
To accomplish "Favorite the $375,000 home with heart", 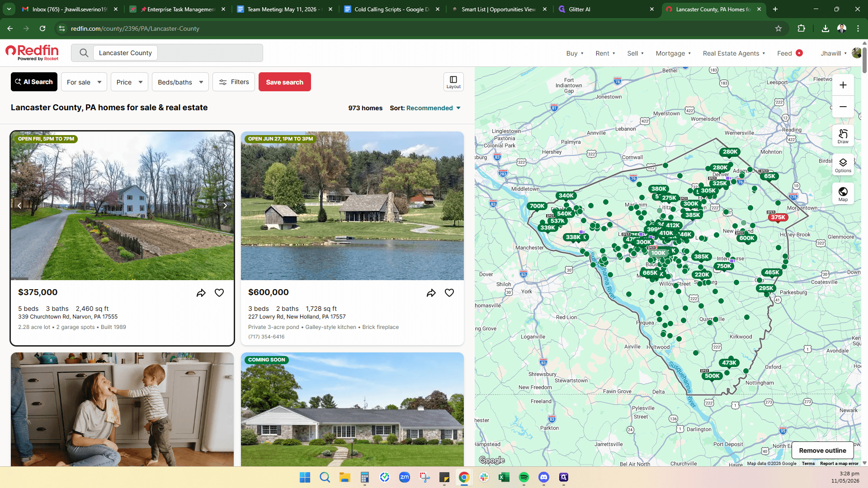I will click(x=219, y=293).
